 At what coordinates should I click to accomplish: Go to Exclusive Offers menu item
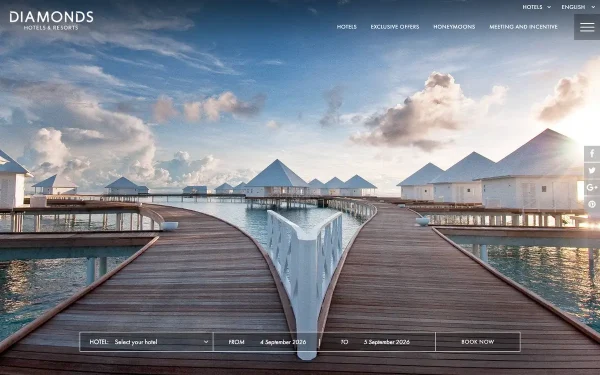(395, 27)
